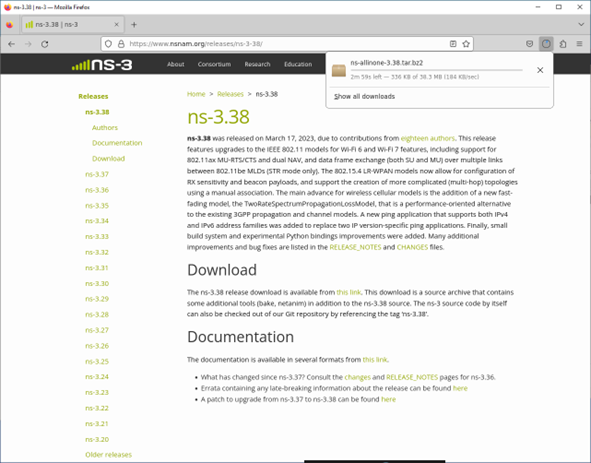View site security padlock information
591x463 pixels.
tap(121, 44)
